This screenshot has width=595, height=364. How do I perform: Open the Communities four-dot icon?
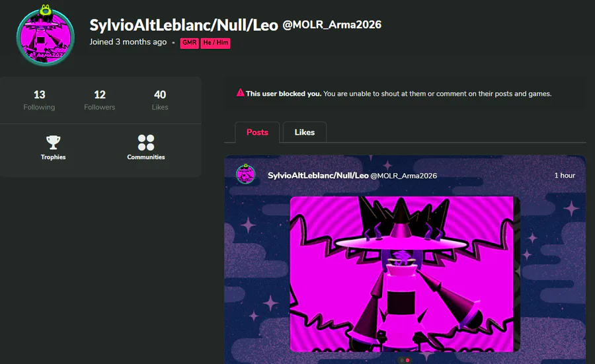[146, 143]
